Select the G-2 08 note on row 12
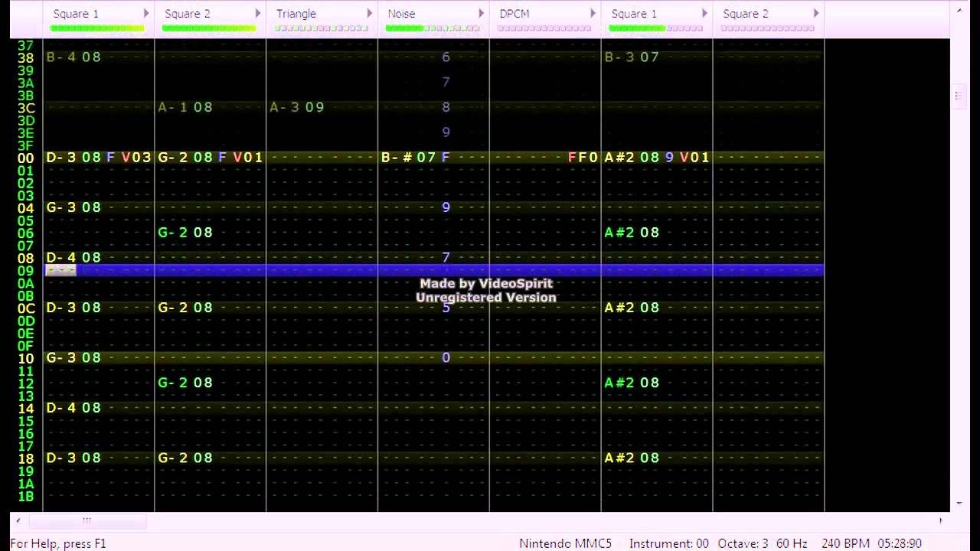Viewport: 980px width, 551px height. 185,383
